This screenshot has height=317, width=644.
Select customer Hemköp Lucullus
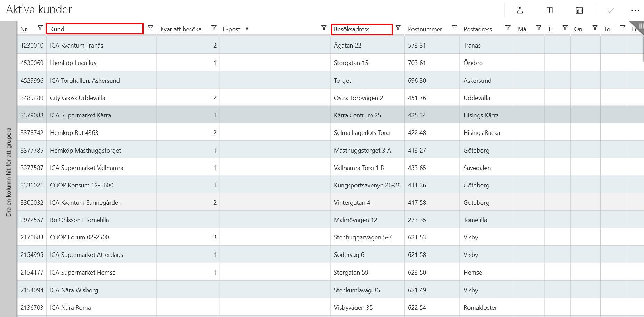tap(73, 63)
